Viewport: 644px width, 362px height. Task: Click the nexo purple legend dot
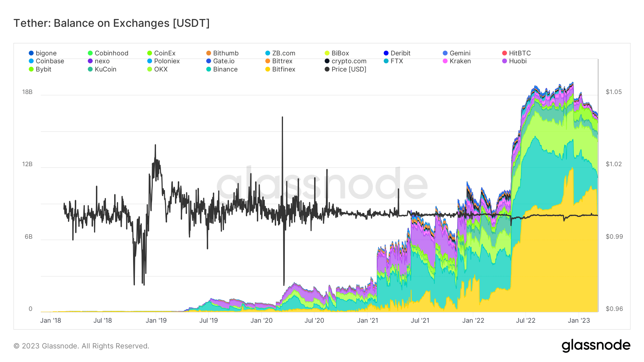point(90,61)
